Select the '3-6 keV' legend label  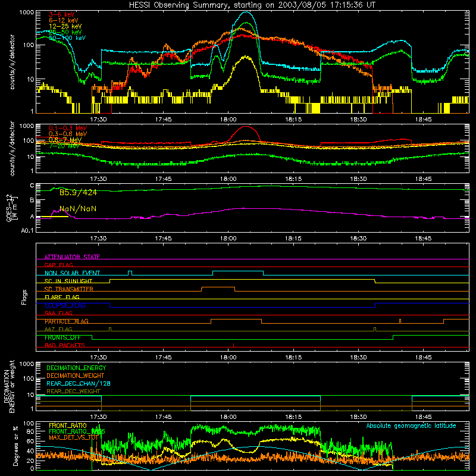click(62, 14)
